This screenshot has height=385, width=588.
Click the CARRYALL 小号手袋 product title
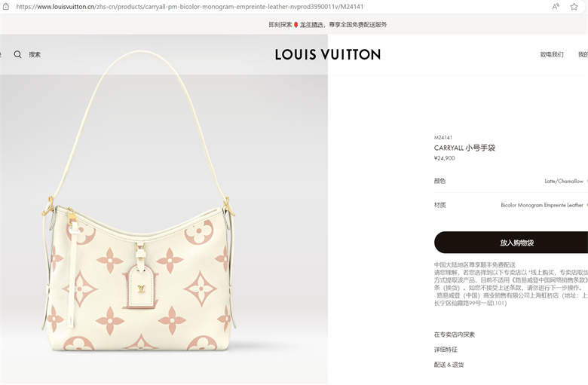click(x=464, y=148)
